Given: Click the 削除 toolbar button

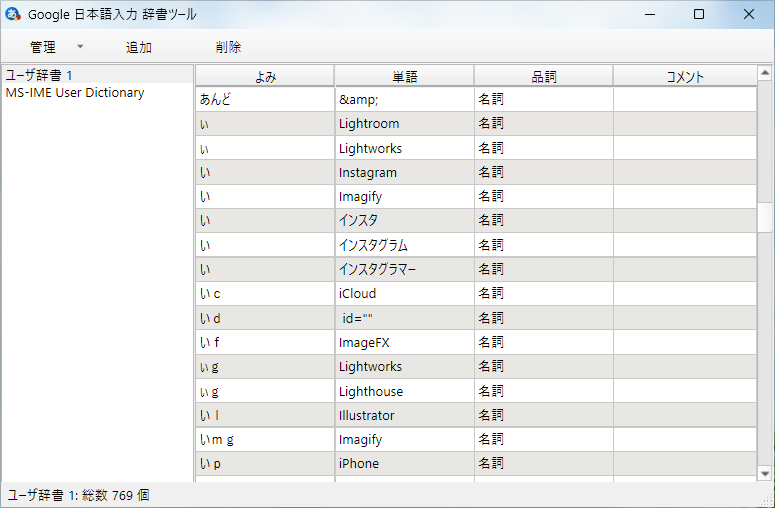Looking at the screenshot, I should point(228,47).
